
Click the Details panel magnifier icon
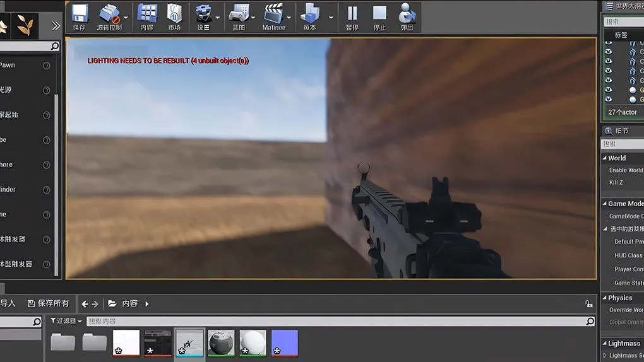608,131
